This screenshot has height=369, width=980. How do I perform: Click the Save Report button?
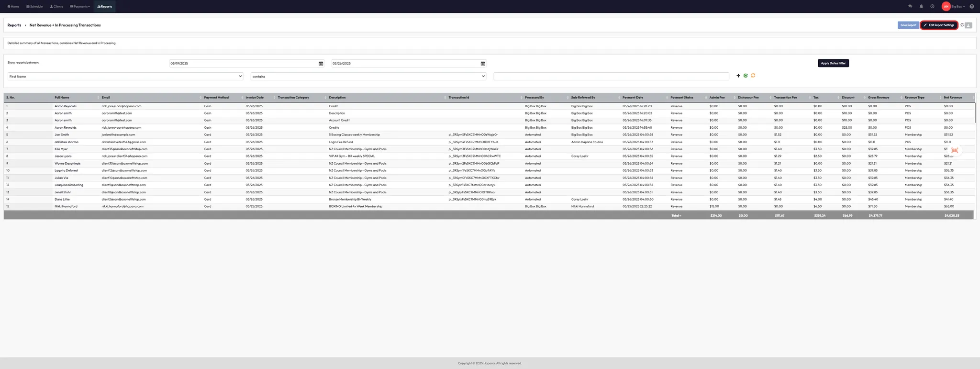coord(908,25)
